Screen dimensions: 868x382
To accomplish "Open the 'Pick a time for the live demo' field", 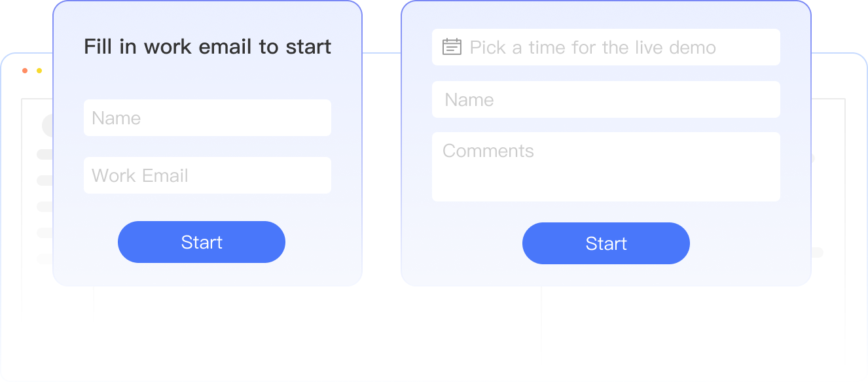I will [606, 47].
